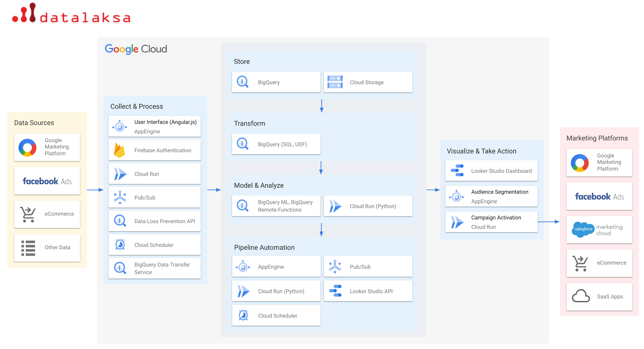Viewport: 644px width, 349px height.
Task: Click the Cloud Scheduler icon in Pipeline Automation
Action: pos(243,315)
